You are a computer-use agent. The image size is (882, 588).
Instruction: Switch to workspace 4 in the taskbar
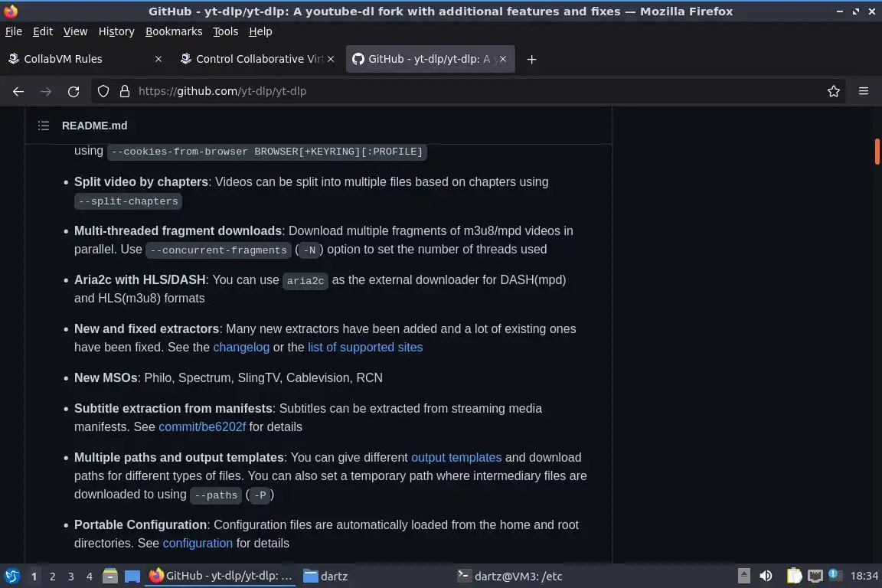(90, 577)
